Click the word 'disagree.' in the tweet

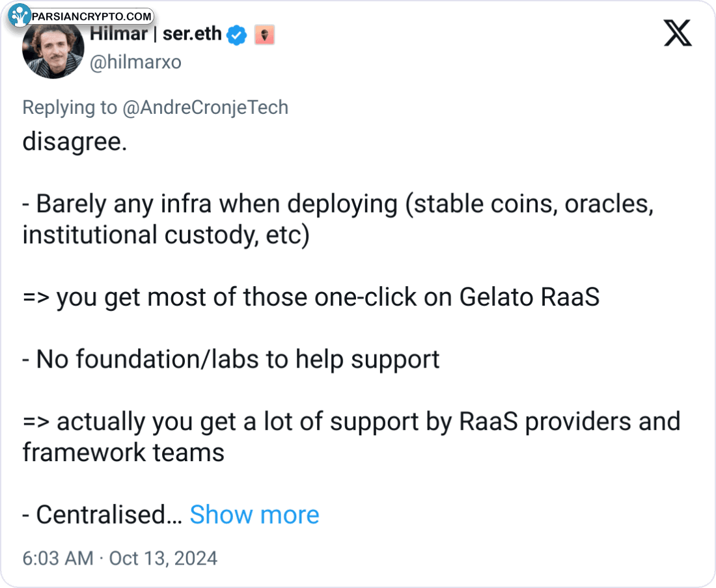coord(74,141)
